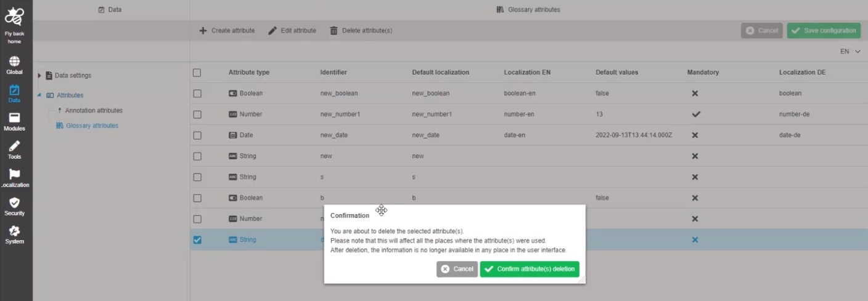This screenshot has height=301, width=868.
Task: Select Annotation attributes in the tree
Action: pos(94,111)
